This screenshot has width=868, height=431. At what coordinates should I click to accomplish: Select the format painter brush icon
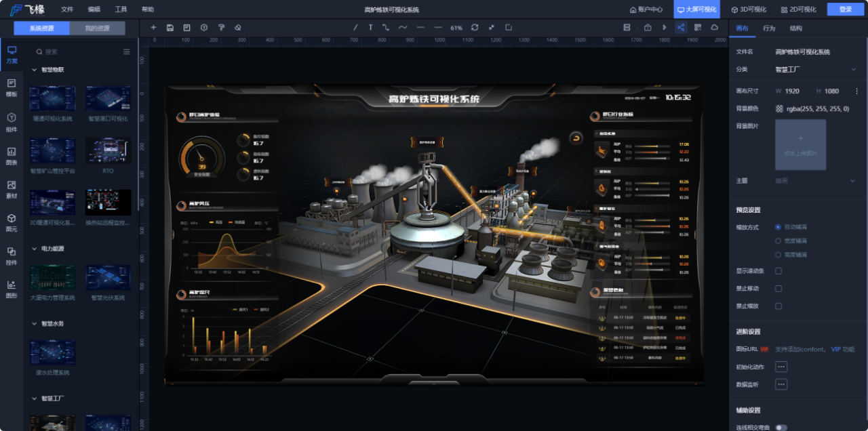pos(221,28)
